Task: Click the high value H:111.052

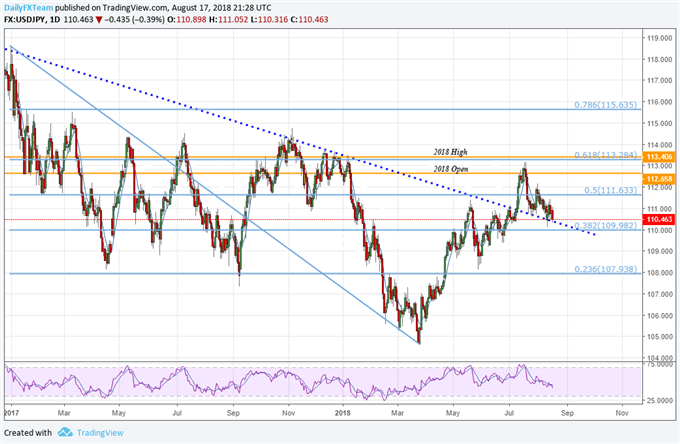Action: pyautogui.click(x=228, y=20)
